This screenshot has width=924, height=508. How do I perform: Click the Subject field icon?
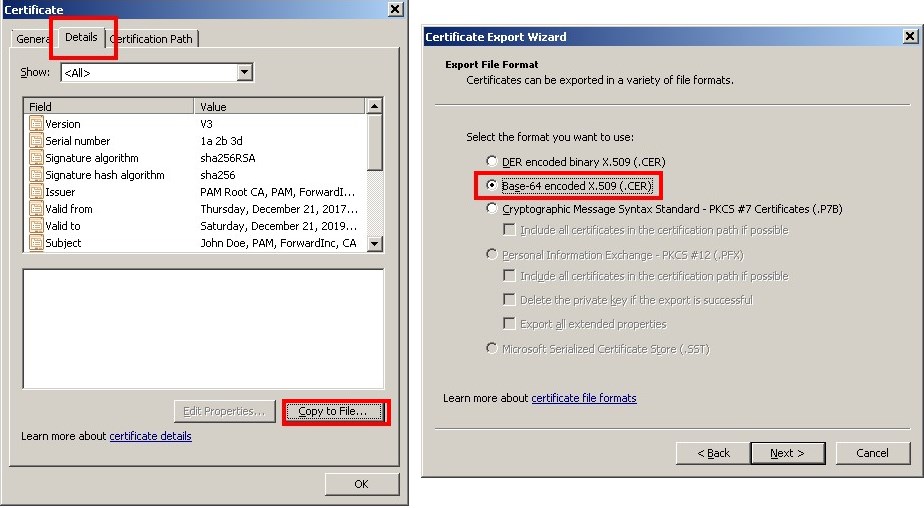click(x=36, y=243)
